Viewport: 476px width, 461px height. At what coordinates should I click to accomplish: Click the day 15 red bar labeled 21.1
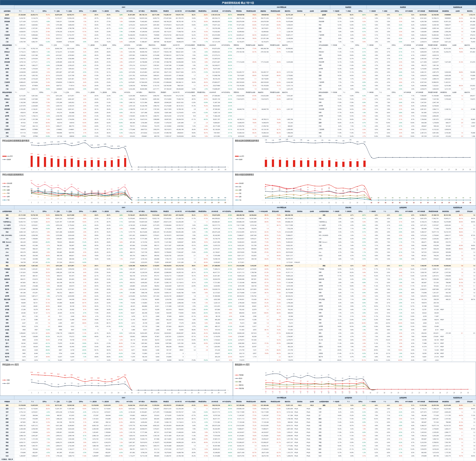pyautogui.click(x=125, y=163)
